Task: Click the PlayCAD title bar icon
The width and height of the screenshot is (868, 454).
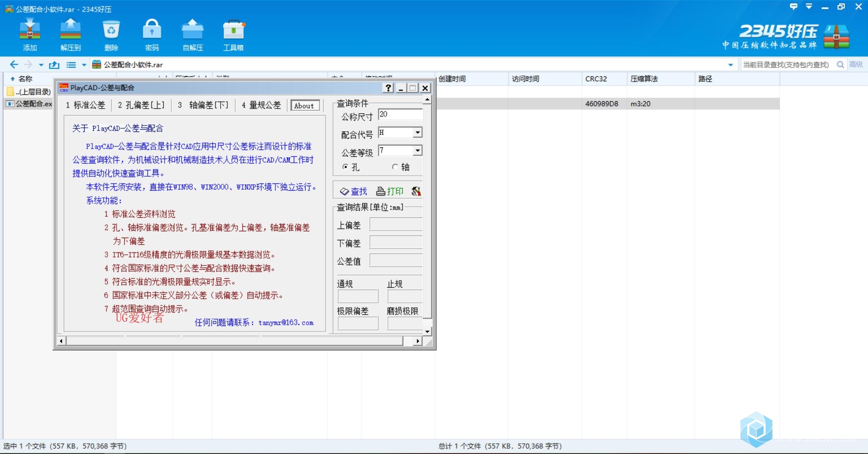Action: [64, 88]
